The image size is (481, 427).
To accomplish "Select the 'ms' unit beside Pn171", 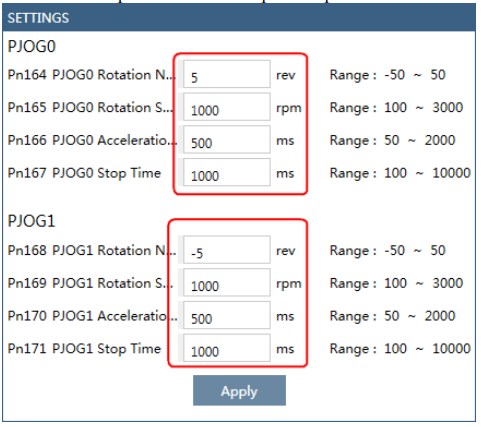I will click(285, 349).
